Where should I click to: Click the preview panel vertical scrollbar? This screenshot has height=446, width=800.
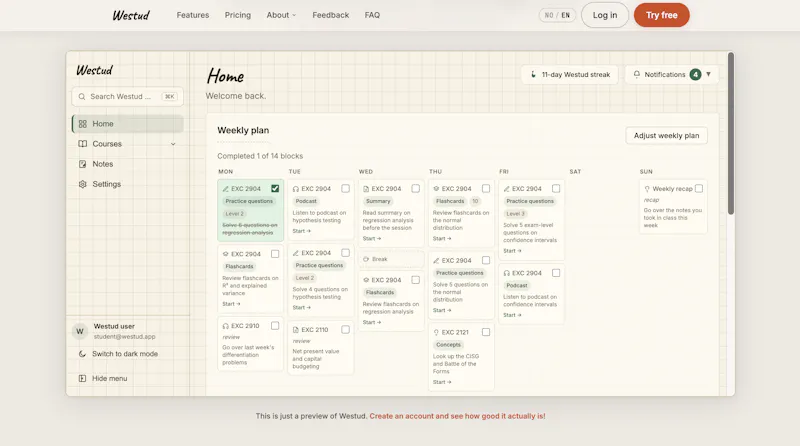point(731,134)
